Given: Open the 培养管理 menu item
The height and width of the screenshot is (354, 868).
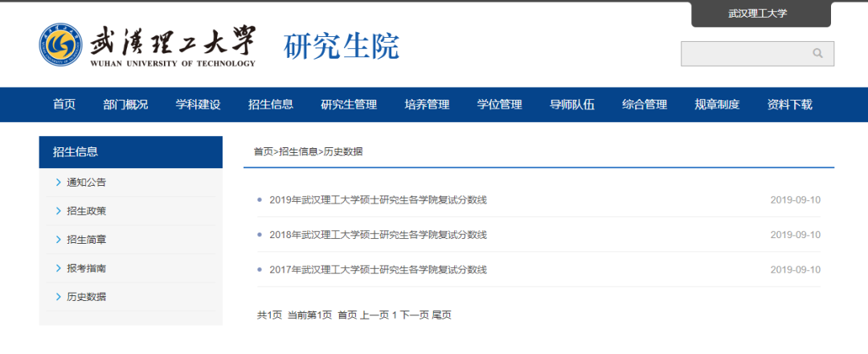Looking at the screenshot, I should click(x=427, y=105).
